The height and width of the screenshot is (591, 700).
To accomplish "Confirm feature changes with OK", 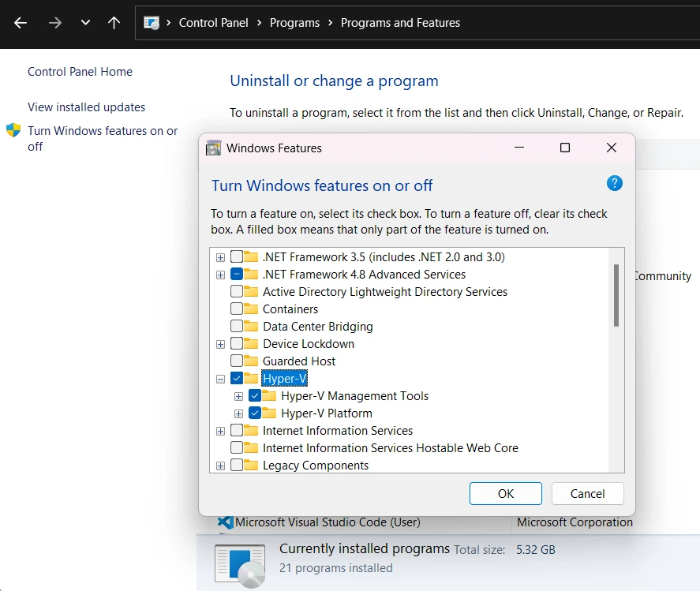I will tap(505, 493).
